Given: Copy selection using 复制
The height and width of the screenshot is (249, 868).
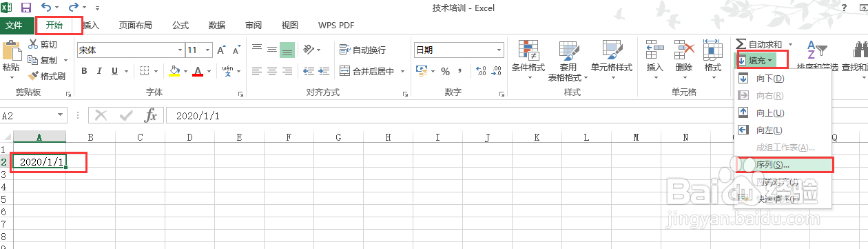Looking at the screenshot, I should click(x=43, y=60).
